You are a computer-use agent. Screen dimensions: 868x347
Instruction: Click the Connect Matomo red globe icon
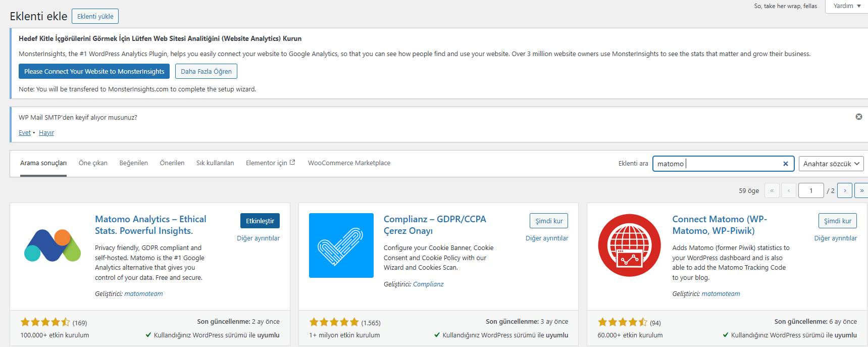tap(629, 245)
